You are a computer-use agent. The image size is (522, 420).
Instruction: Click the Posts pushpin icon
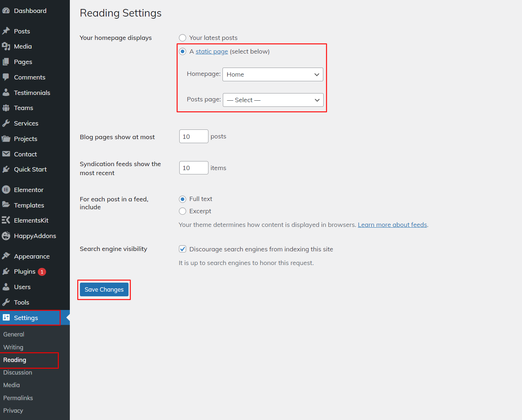[6, 31]
